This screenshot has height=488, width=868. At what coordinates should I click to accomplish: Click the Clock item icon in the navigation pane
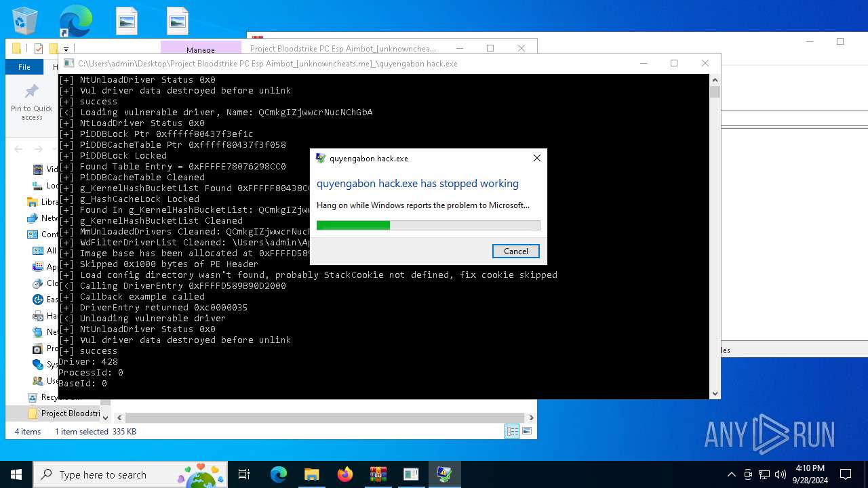coord(38,283)
